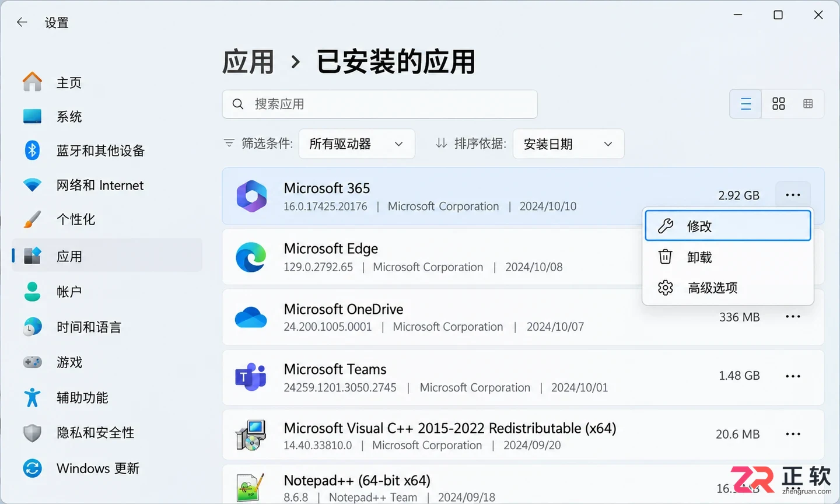Viewport: 840px width, 504px height.
Task: Select the 应用 sidebar item
Action: click(107, 256)
